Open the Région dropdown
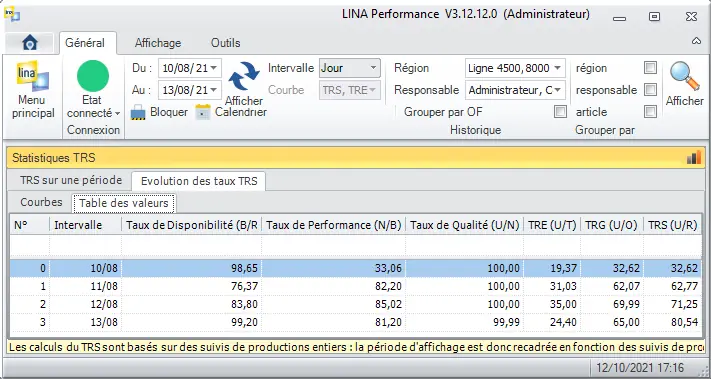This screenshot has width=711, height=379. [x=557, y=68]
